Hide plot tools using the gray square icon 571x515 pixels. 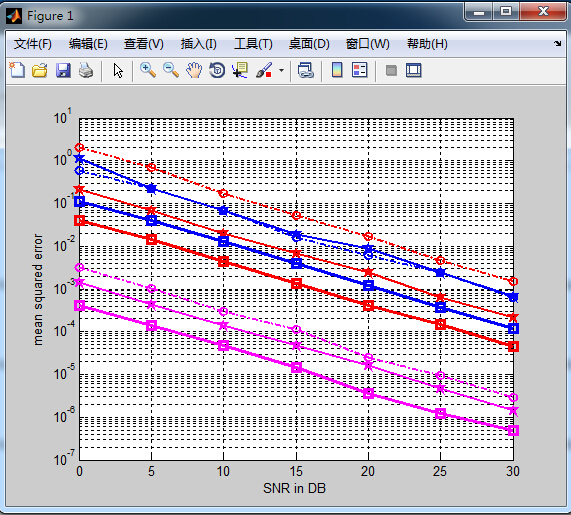tap(391, 70)
